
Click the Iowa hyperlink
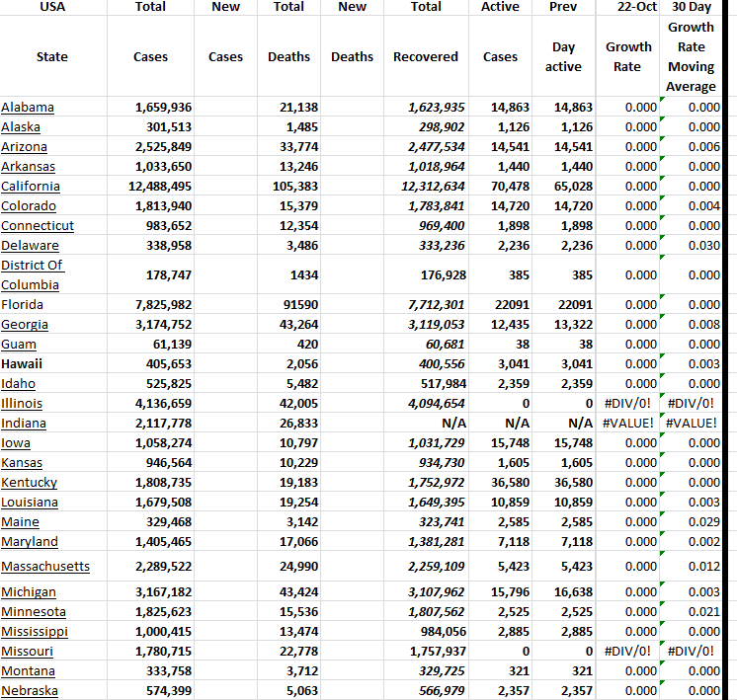16,443
